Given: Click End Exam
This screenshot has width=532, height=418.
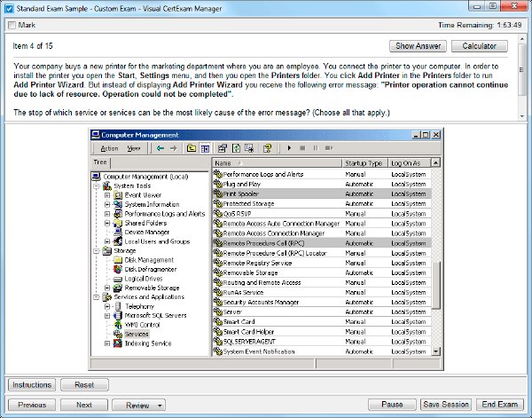Looking at the screenshot, I should pyautogui.click(x=500, y=405).
